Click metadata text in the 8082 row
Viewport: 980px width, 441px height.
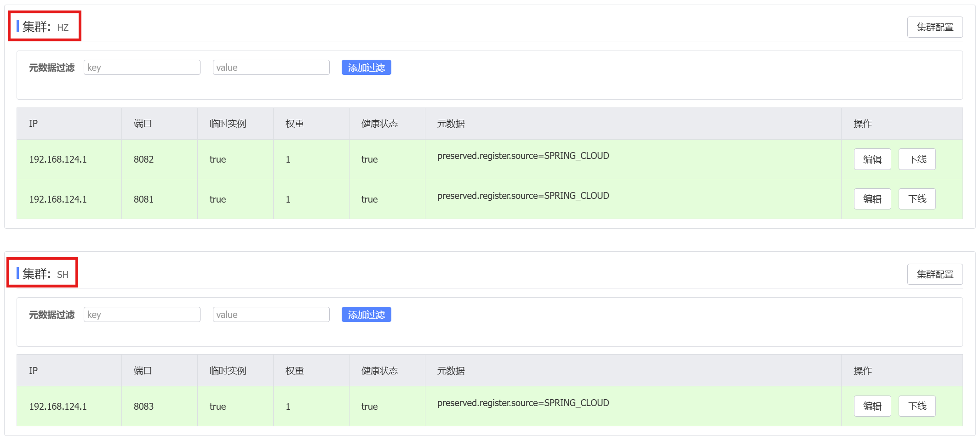[x=523, y=156]
